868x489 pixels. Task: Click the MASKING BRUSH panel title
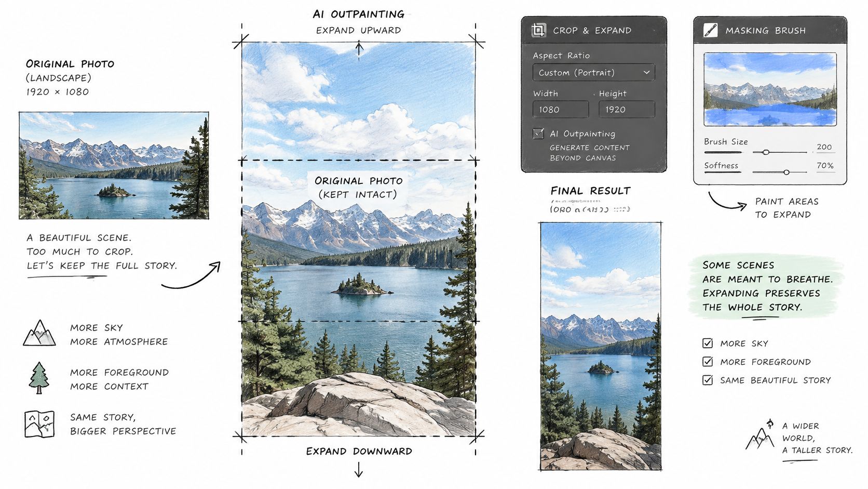(x=766, y=31)
